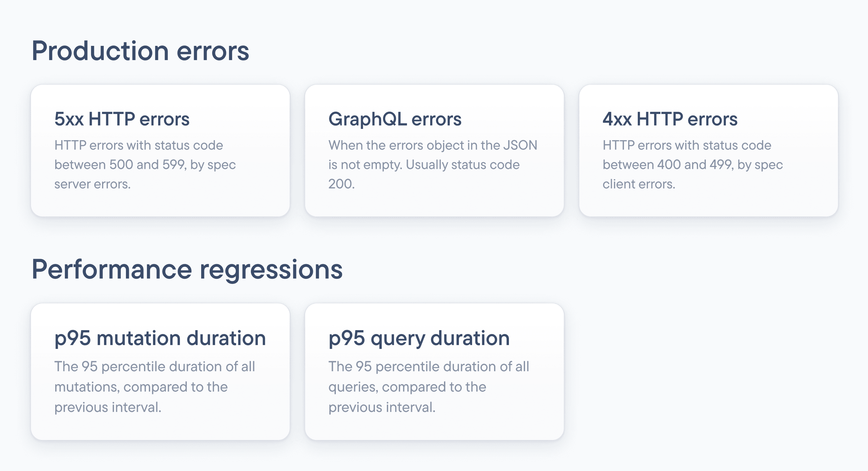
Task: Click the 'p95 mutation duration' title text
Action: [160, 338]
